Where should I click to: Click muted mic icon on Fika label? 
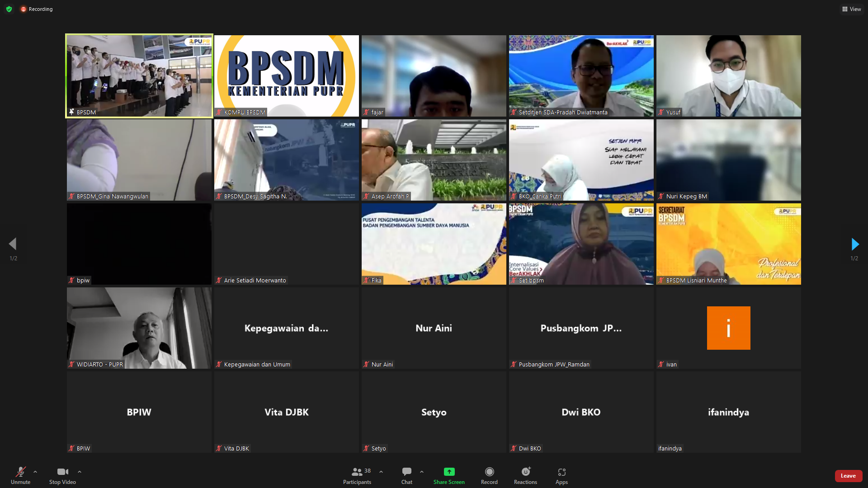(x=366, y=280)
